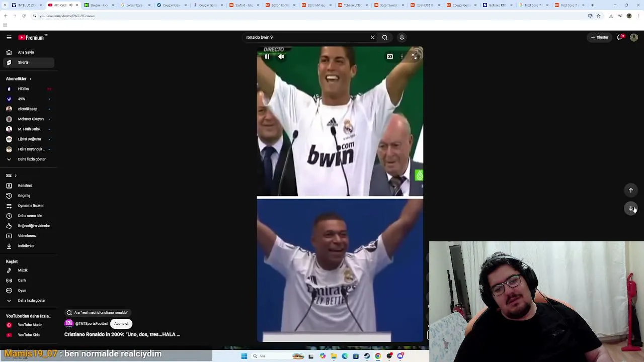Viewport: 644px width, 362px height.
Task: Run search with the magnifier button
Action: [385, 37]
